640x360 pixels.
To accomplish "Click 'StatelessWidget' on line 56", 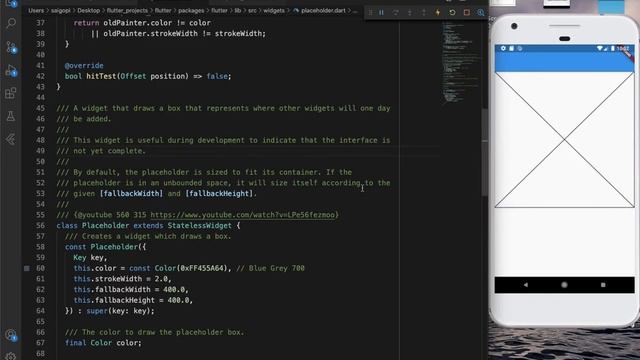I will (199, 225).
